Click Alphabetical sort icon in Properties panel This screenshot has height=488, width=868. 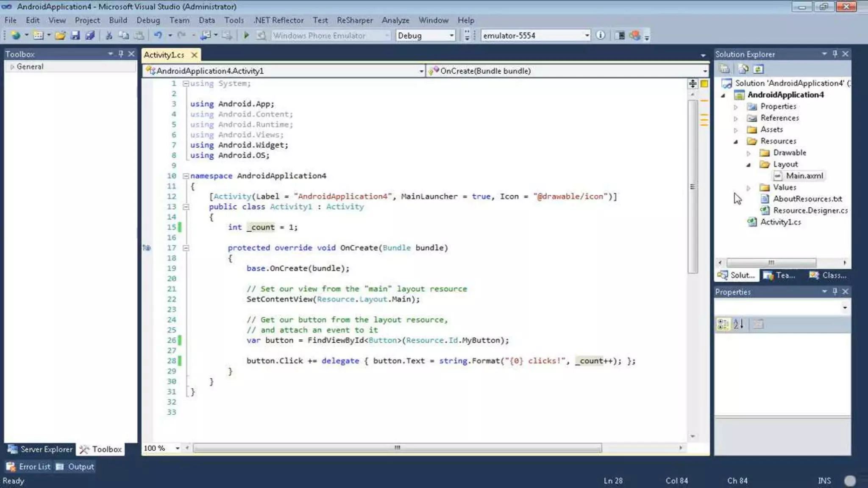pyautogui.click(x=738, y=324)
